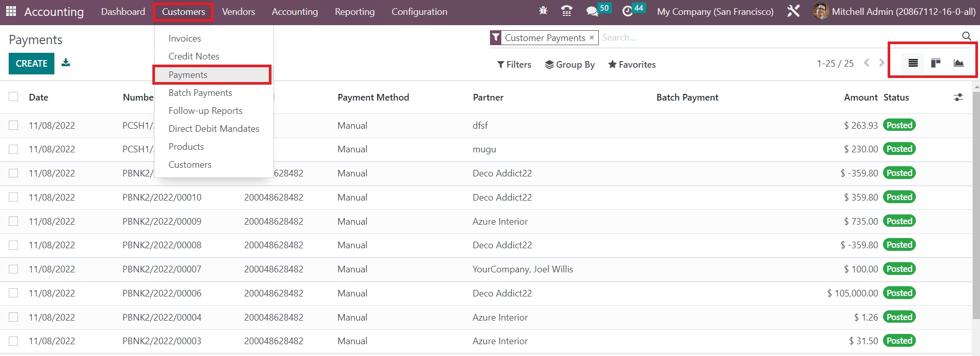Check the select-all checkbox in header

coord(13,97)
